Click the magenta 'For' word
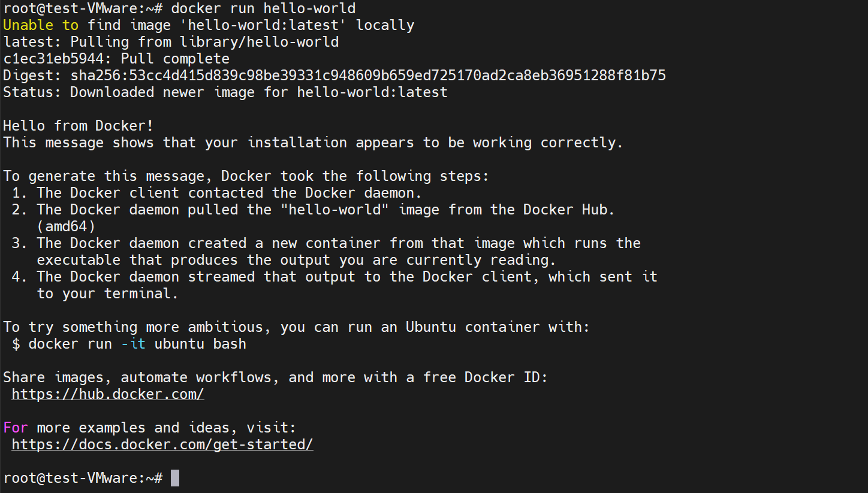 coord(16,428)
